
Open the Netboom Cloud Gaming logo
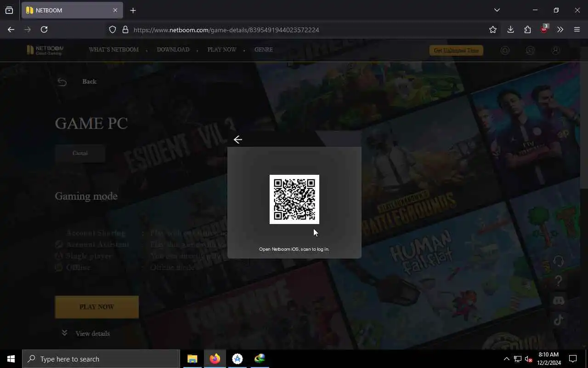coord(45,50)
